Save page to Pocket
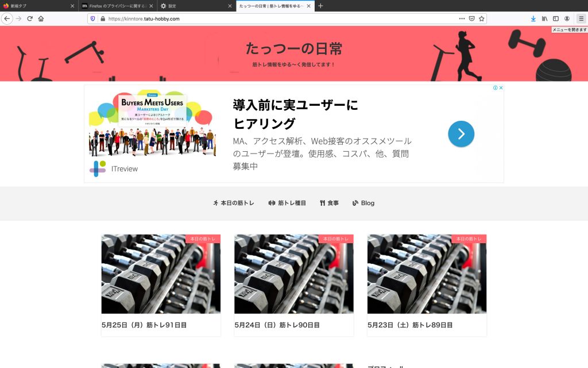The height and width of the screenshot is (368, 588). pyautogui.click(x=471, y=18)
